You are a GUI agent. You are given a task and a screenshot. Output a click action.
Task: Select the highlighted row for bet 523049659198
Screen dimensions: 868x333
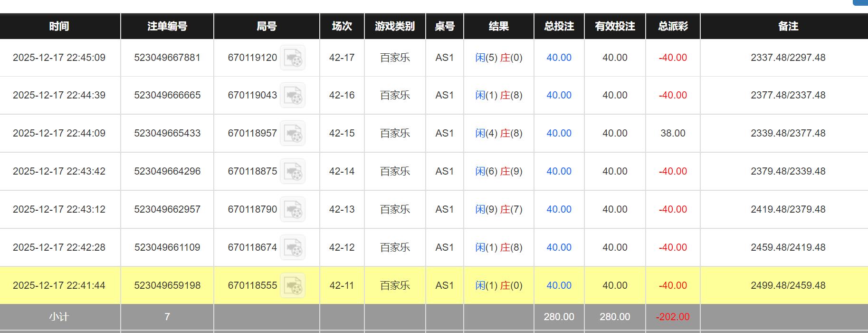pyautogui.click(x=167, y=285)
